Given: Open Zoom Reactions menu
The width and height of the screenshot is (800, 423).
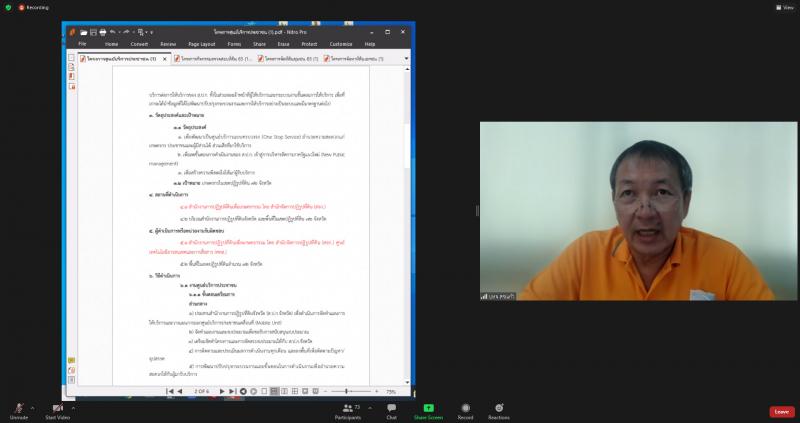Looking at the screenshot, I should [x=498, y=411].
